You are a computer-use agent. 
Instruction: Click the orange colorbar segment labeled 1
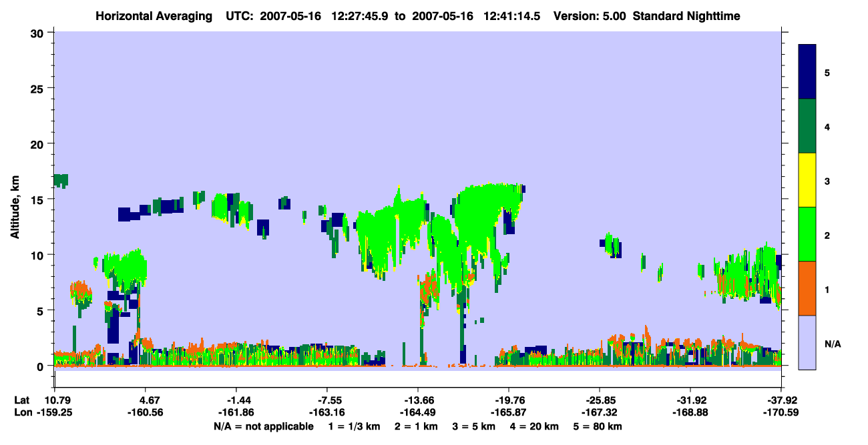807,288
